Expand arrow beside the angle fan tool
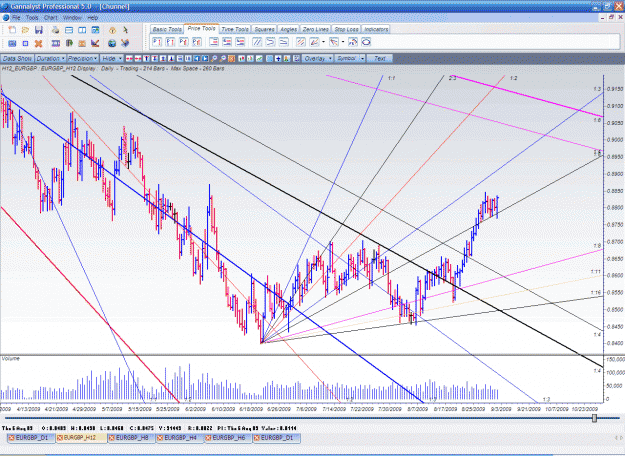625x456 pixels. 323,42
